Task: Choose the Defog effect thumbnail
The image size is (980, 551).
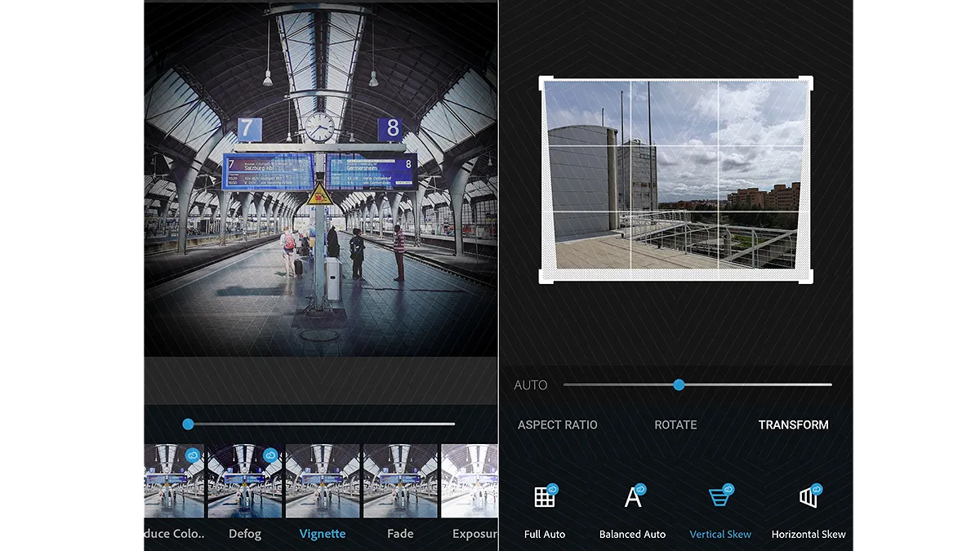Action: pos(245,482)
